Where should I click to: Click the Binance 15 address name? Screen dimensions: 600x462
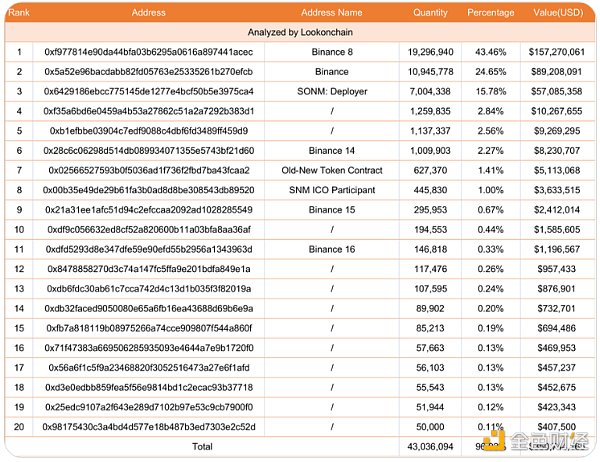tap(331, 209)
